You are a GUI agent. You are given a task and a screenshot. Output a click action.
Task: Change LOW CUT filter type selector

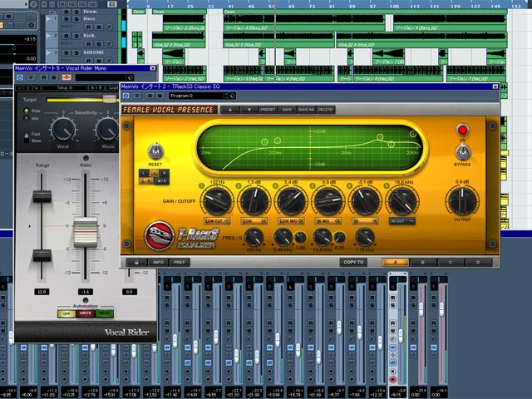pos(217,221)
